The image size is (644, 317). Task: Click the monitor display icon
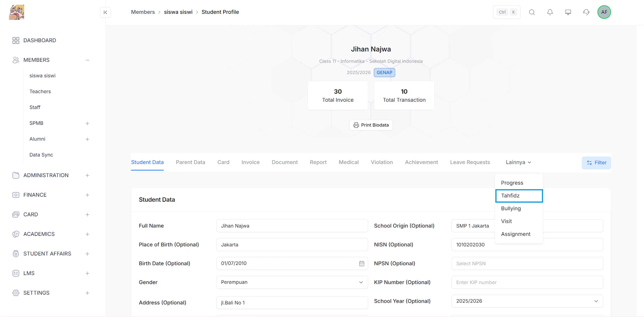click(568, 12)
